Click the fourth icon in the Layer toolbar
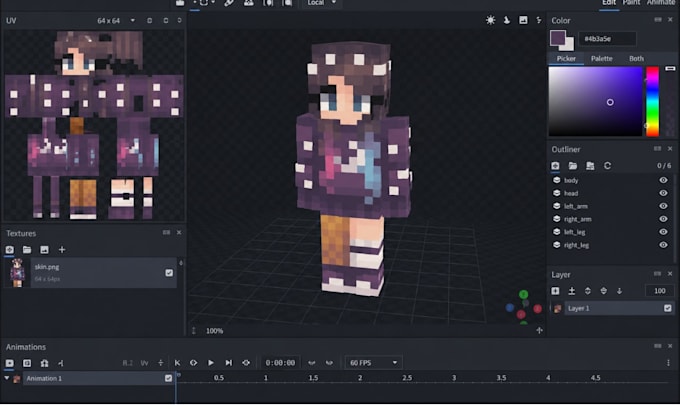Viewport: 680px width, 409px height. click(x=603, y=291)
